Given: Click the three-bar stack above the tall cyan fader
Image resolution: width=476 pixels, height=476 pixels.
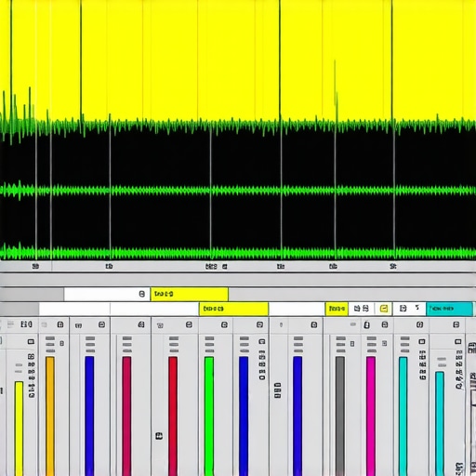Looking at the screenshot, I should point(404,344).
